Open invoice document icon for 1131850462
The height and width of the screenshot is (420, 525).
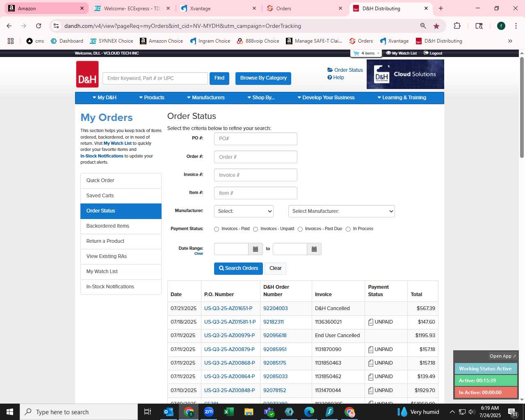coord(371,377)
